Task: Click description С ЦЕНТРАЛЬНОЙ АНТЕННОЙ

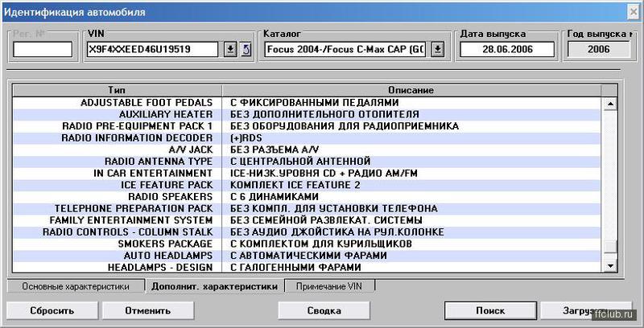Action: (x=300, y=161)
